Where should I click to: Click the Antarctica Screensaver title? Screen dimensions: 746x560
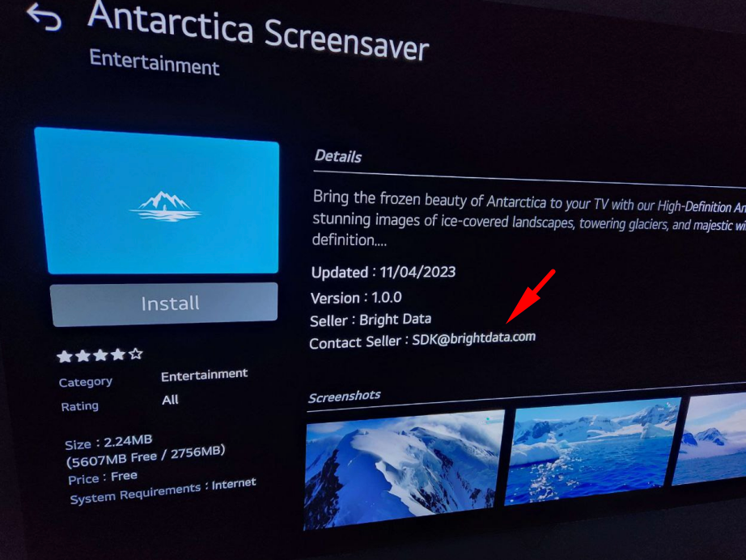tap(258, 32)
